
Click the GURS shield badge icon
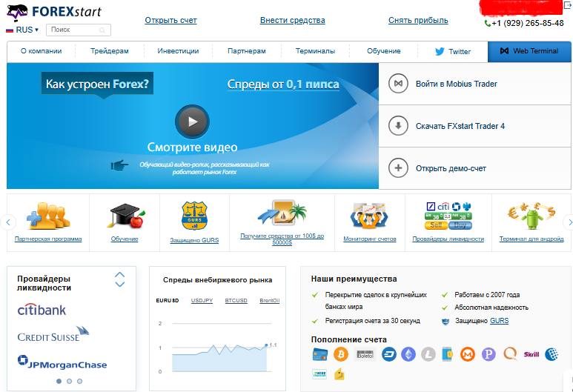(194, 216)
